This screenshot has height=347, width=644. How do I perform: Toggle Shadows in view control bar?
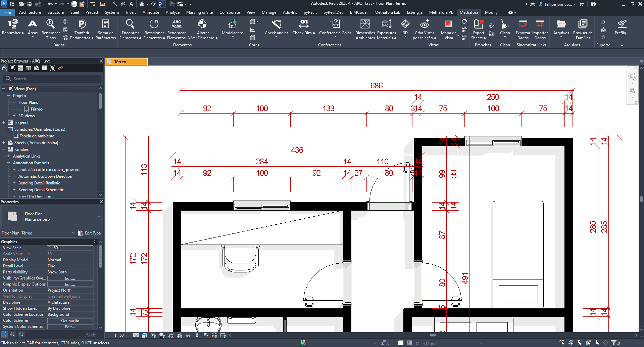coord(162,335)
